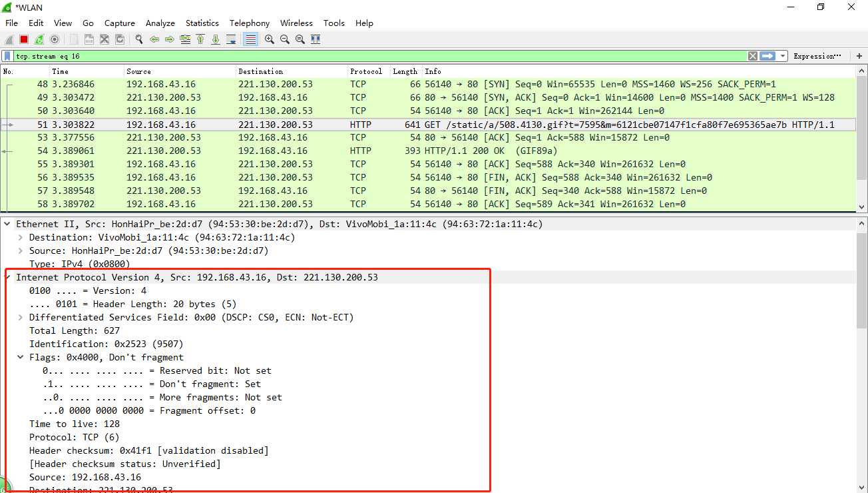Image resolution: width=868 pixels, height=493 pixels.
Task: Open capture options
Action: [x=55, y=40]
